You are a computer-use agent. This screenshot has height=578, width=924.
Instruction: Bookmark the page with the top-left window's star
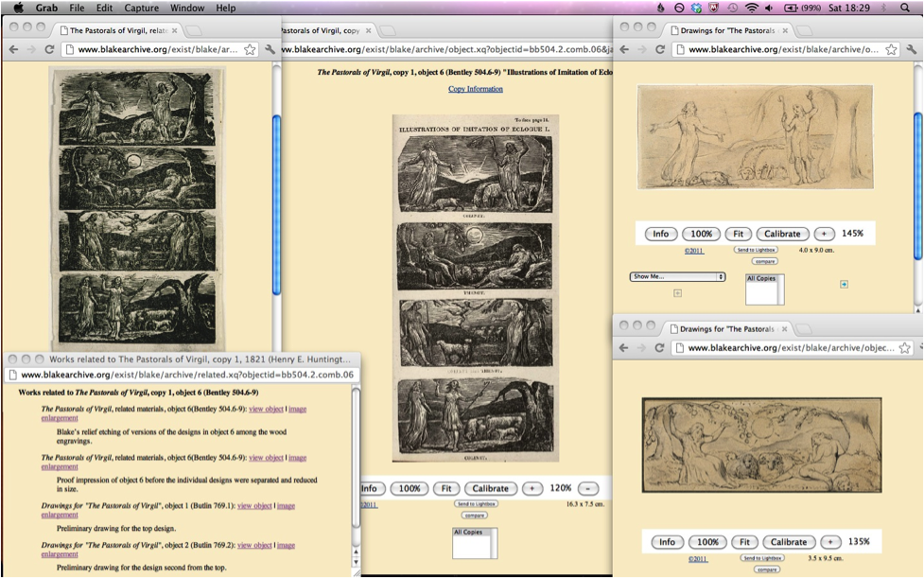[250, 49]
